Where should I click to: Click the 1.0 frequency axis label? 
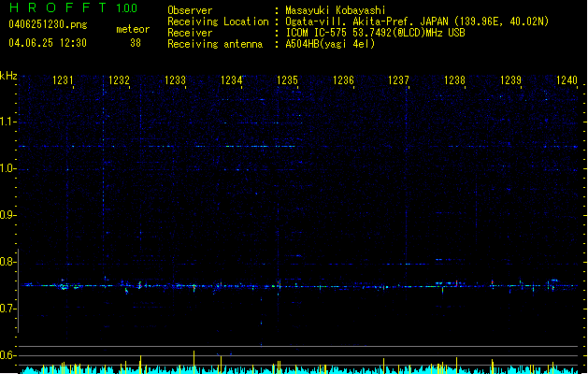pyautogui.click(x=7, y=168)
